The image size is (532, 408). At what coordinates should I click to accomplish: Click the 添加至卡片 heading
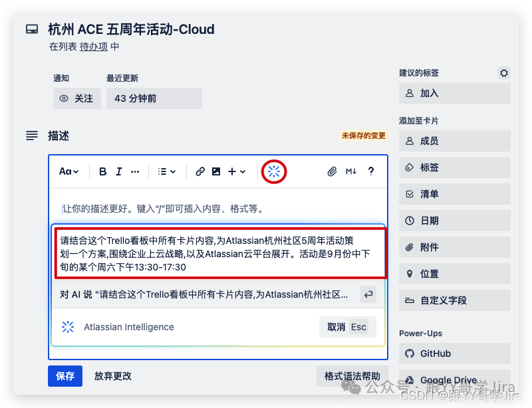(x=419, y=121)
